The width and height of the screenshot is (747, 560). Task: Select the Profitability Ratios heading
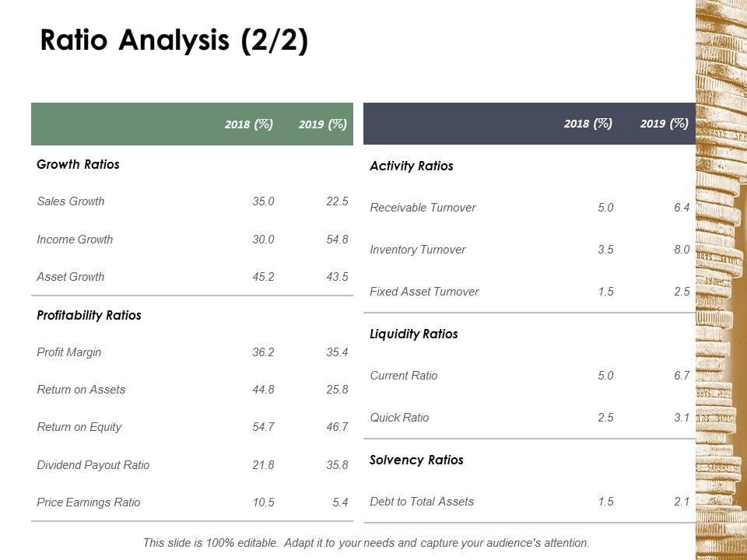(x=89, y=316)
